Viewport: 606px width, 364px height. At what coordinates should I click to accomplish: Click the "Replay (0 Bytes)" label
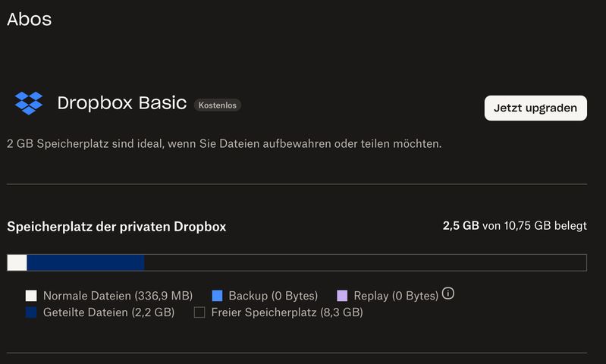[x=396, y=296]
